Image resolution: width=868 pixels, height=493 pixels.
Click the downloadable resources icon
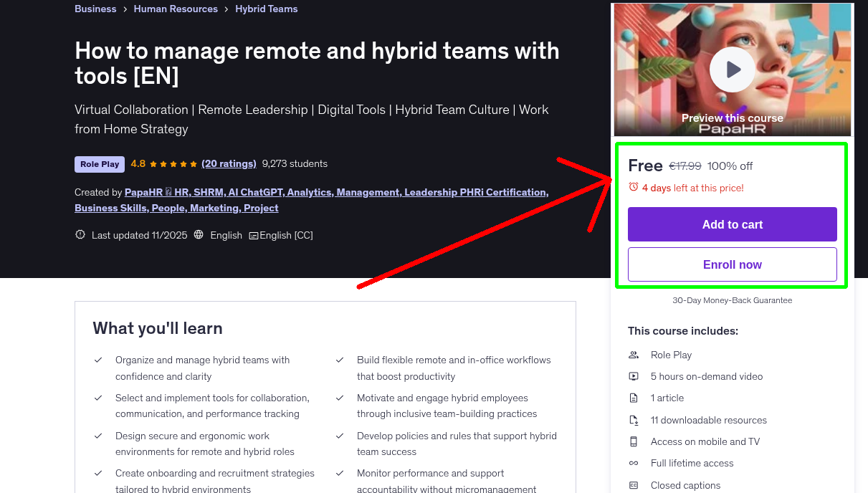pyautogui.click(x=633, y=420)
